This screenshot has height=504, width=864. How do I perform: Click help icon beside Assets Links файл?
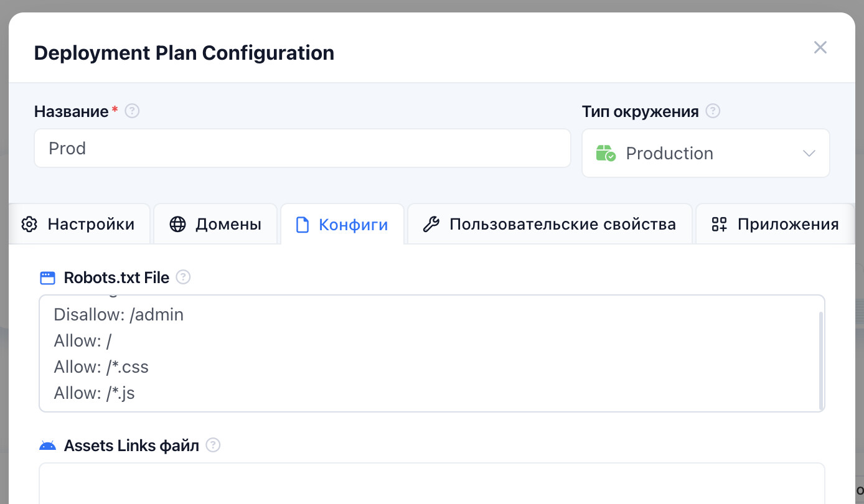pos(214,445)
